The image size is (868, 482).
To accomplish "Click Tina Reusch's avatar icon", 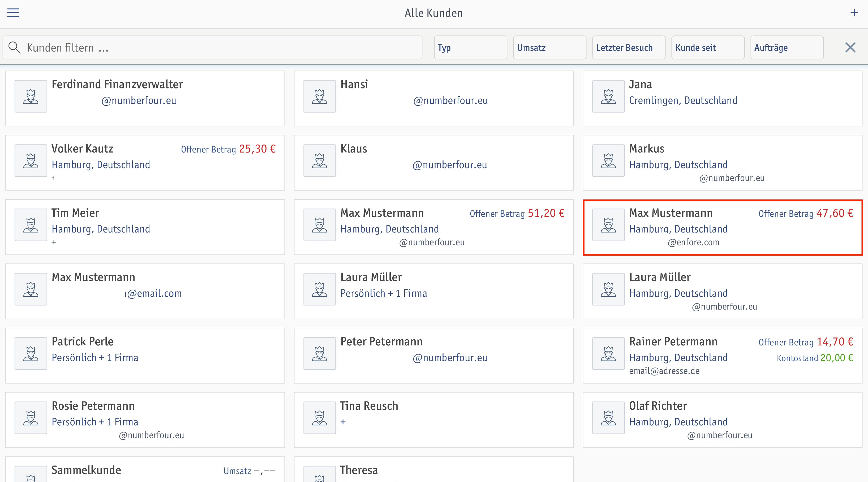I will point(319,418).
